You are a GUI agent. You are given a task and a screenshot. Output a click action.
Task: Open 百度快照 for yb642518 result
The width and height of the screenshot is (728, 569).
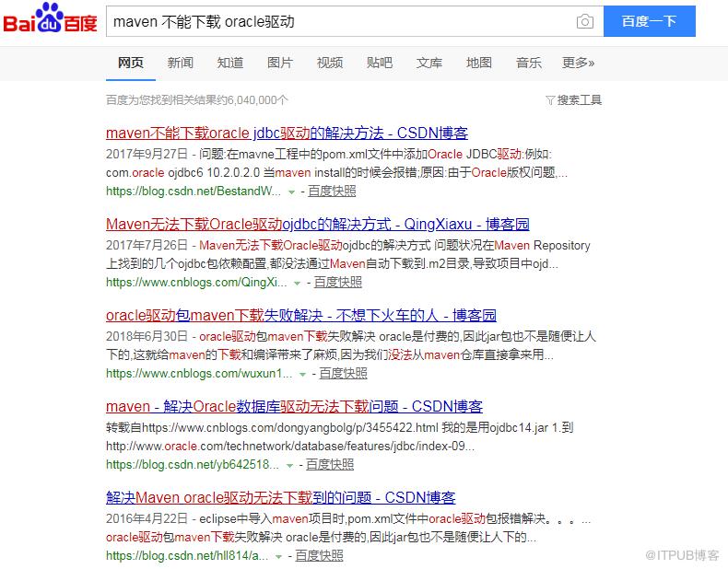pos(330,465)
